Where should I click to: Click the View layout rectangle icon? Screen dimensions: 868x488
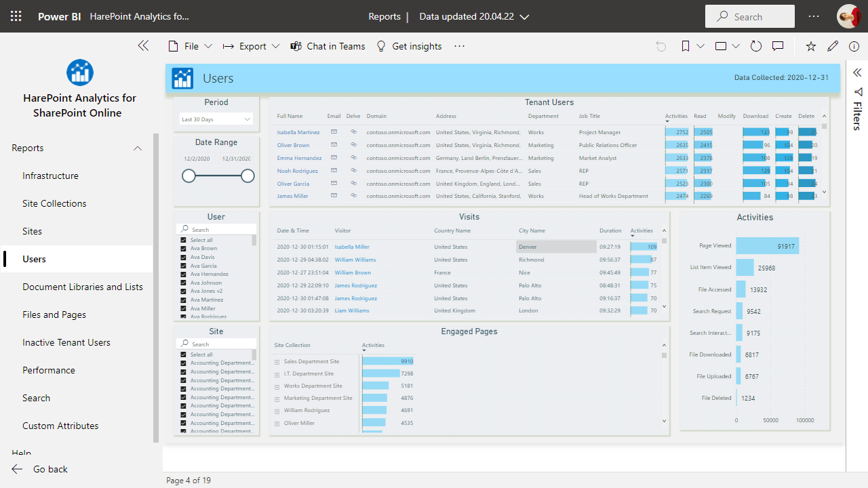pos(721,46)
